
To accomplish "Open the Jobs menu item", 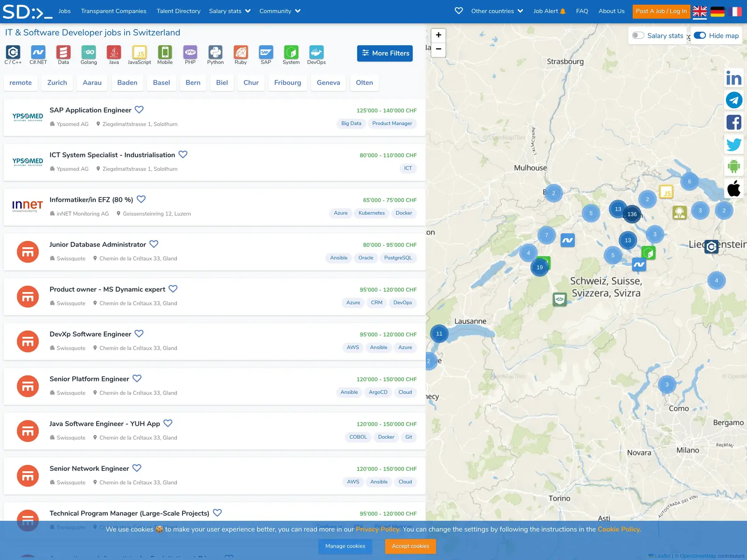I will click(64, 11).
